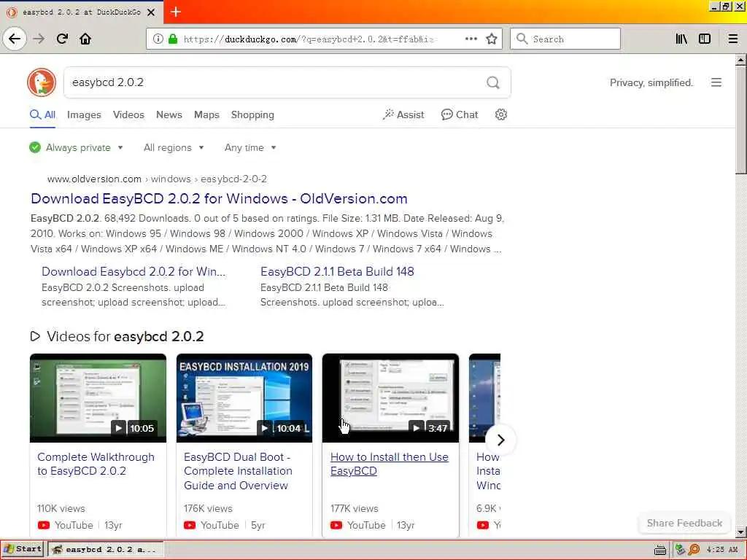The width and height of the screenshot is (747, 560).
Task: Open the Start menu
Action: [x=23, y=549]
